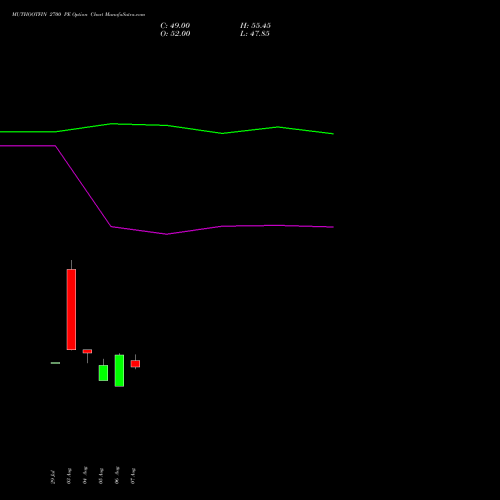Click the "07 Aug" date axis label
The height and width of the screenshot is (500, 500).
pyautogui.click(x=133, y=476)
